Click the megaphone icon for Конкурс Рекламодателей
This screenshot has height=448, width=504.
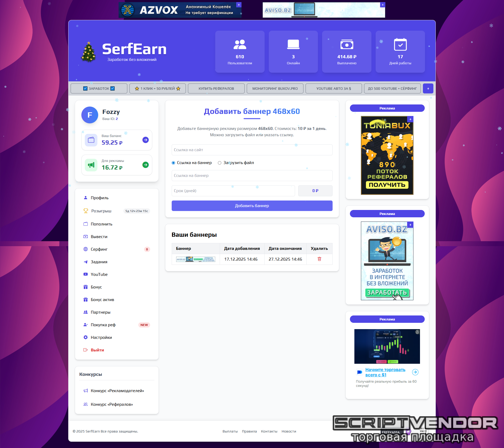point(86,391)
